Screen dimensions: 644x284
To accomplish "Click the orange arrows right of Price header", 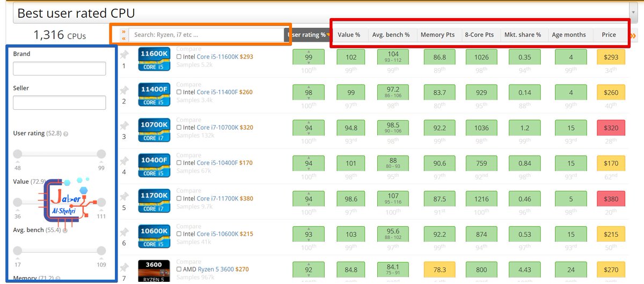I will [633, 35].
